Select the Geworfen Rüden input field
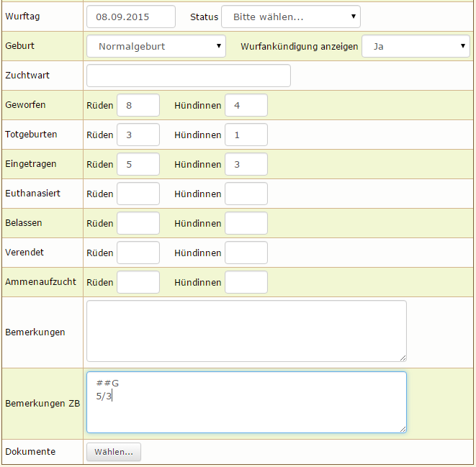Viewport: 476px width, 467px height. point(138,105)
